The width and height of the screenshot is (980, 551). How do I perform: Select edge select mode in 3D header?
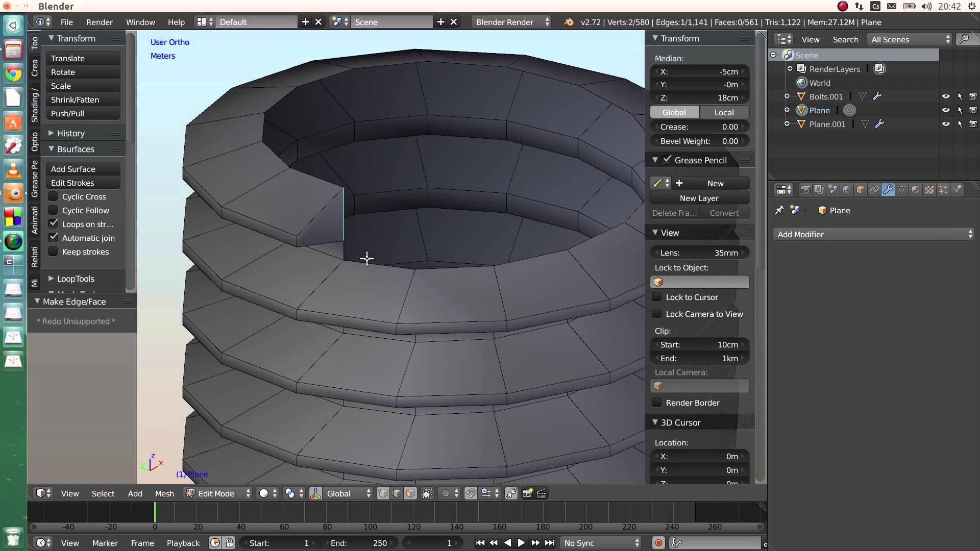tap(396, 493)
